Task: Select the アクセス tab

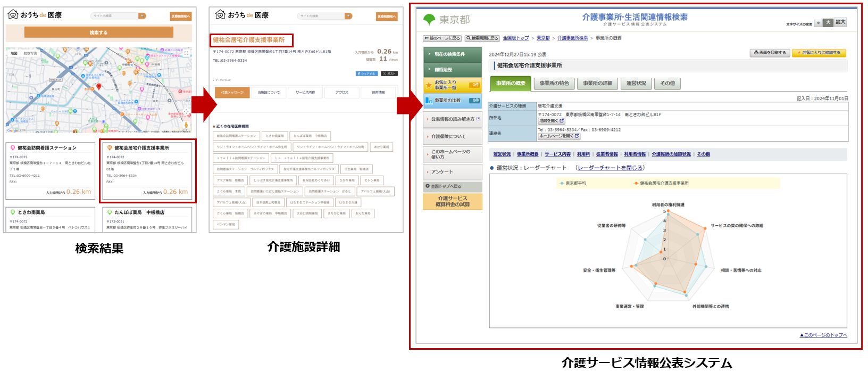Action: (342, 92)
